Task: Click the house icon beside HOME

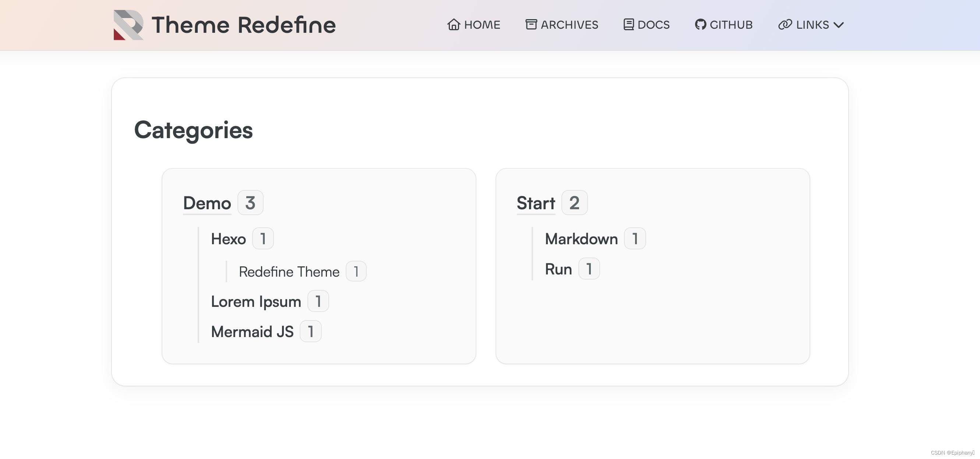Action: pyautogui.click(x=454, y=25)
